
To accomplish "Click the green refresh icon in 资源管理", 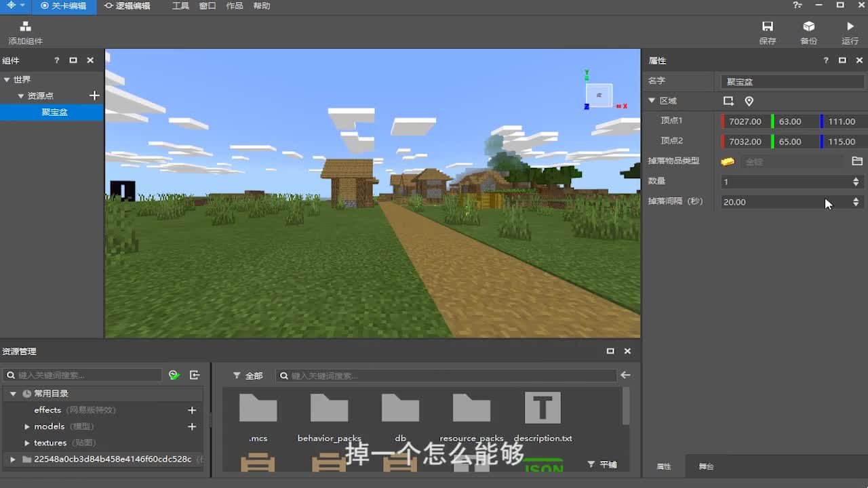I will click(x=174, y=375).
